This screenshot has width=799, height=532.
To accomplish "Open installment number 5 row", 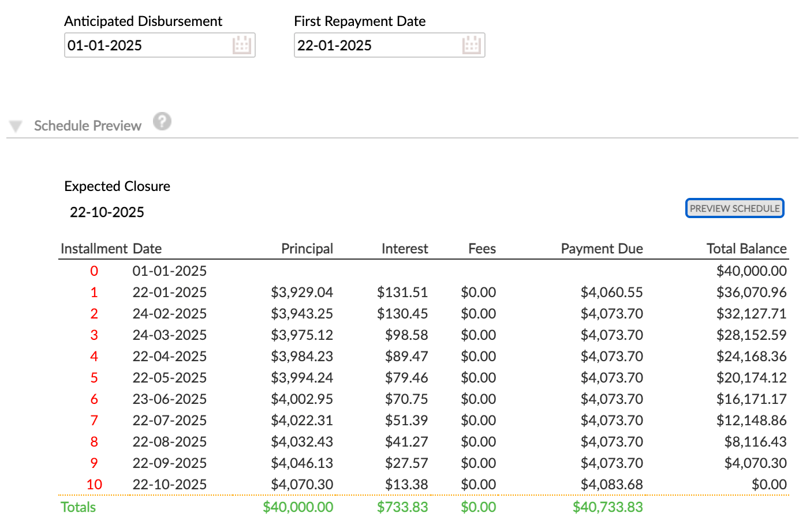I will coord(94,378).
